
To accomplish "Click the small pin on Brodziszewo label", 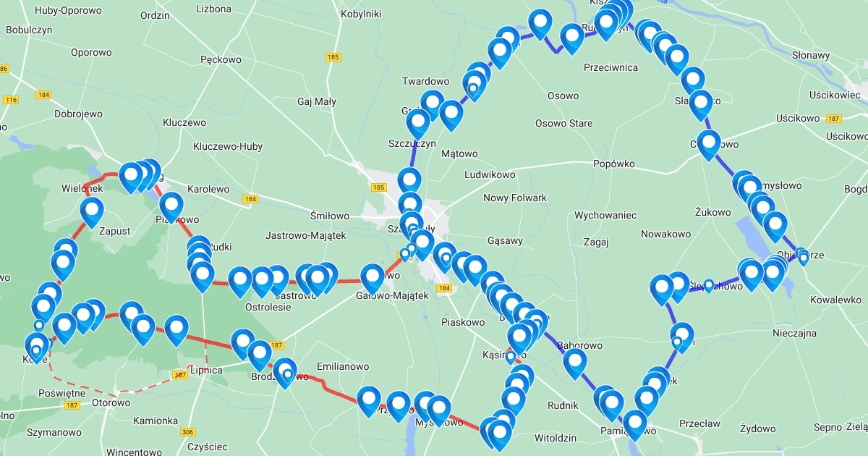I will [x=288, y=375].
